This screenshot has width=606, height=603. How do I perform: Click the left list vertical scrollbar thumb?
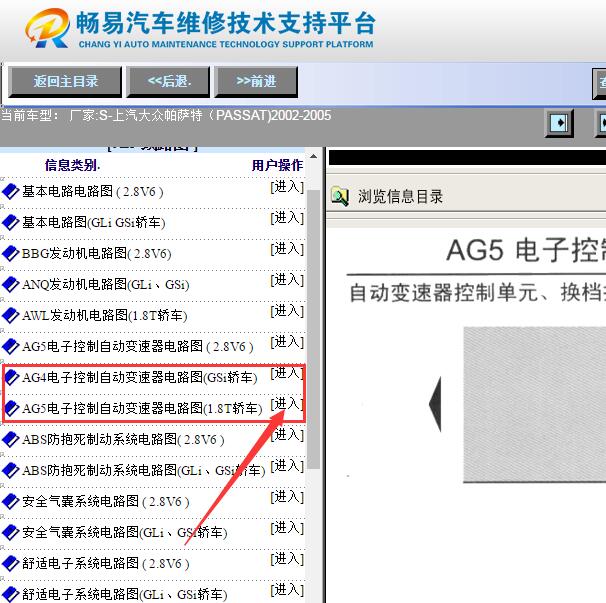pos(313,329)
